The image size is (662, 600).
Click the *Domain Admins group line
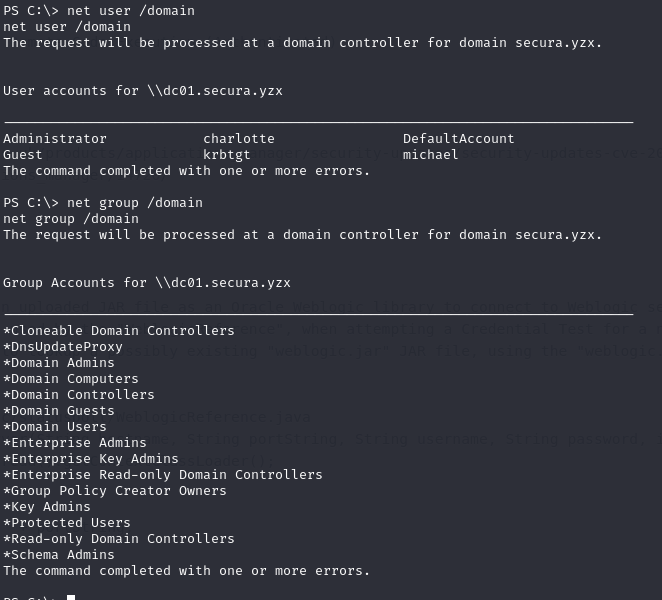coord(59,363)
